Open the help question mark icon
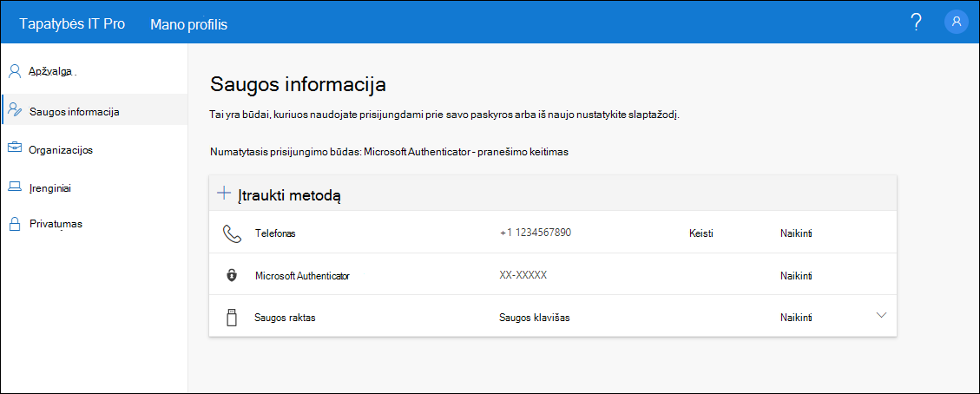 point(916,22)
